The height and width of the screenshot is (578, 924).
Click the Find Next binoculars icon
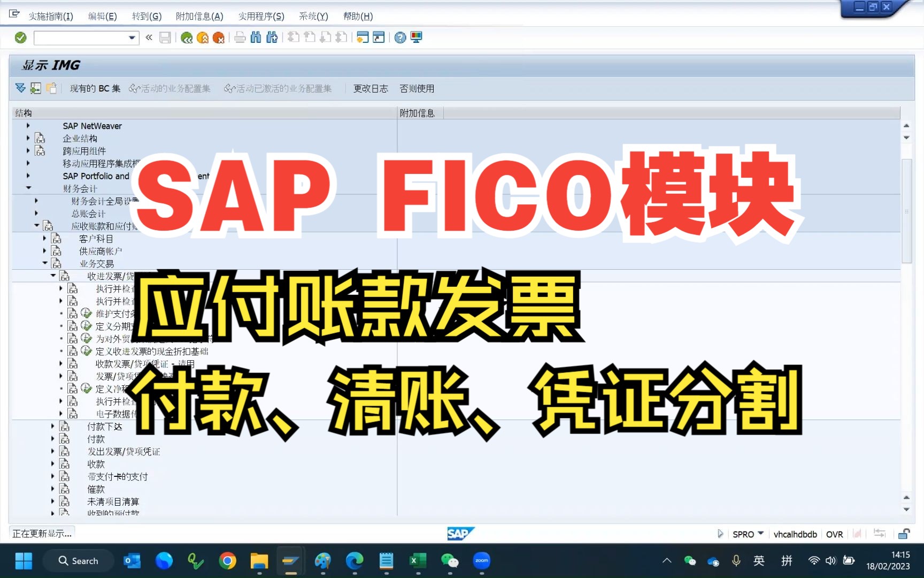[272, 37]
